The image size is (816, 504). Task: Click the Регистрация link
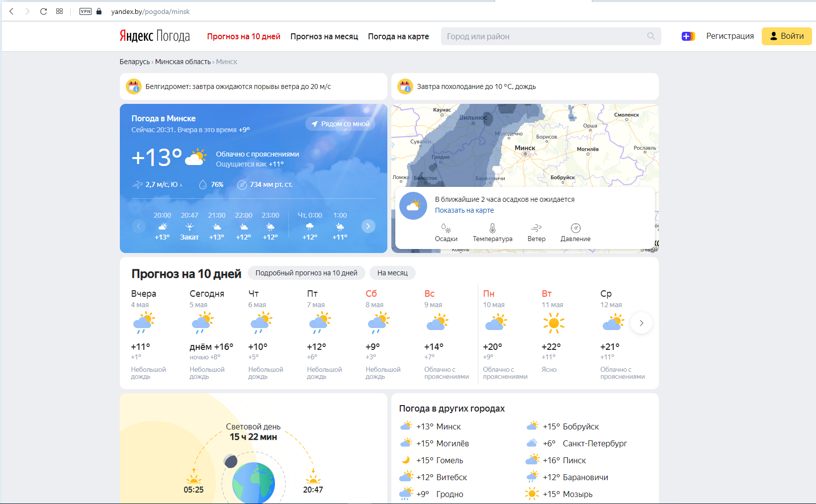730,36
